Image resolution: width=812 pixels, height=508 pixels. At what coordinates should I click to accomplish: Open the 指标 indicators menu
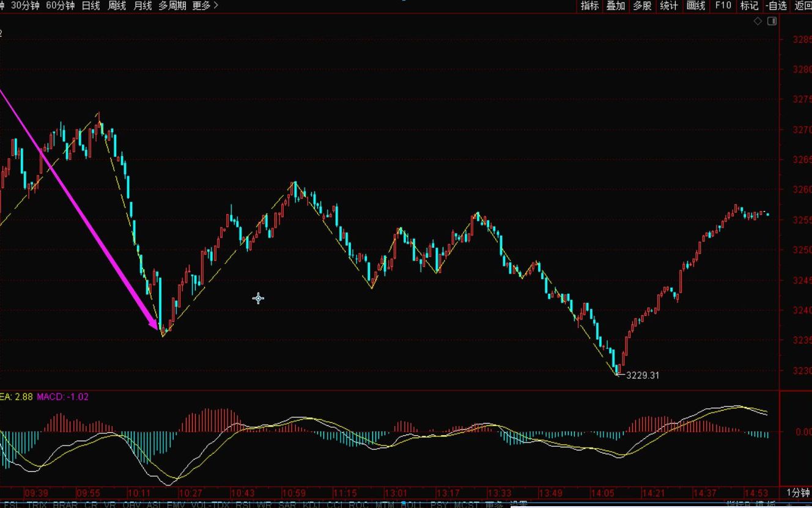click(589, 6)
